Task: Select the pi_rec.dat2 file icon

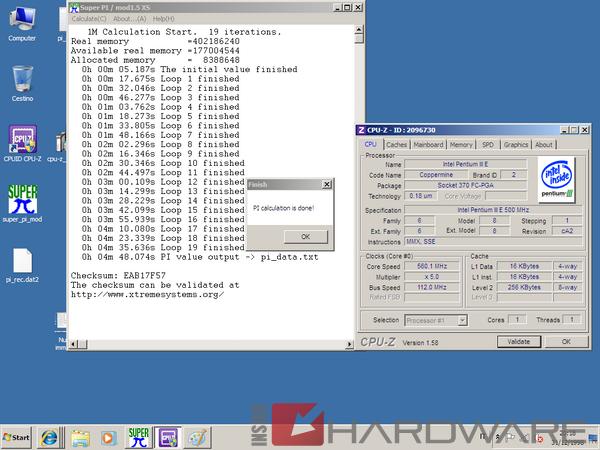Action: [22, 265]
